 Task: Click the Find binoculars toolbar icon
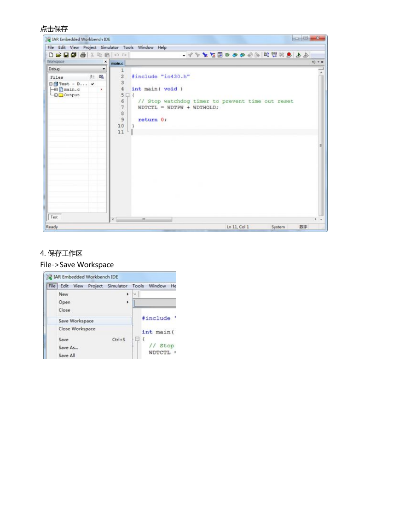(205, 55)
